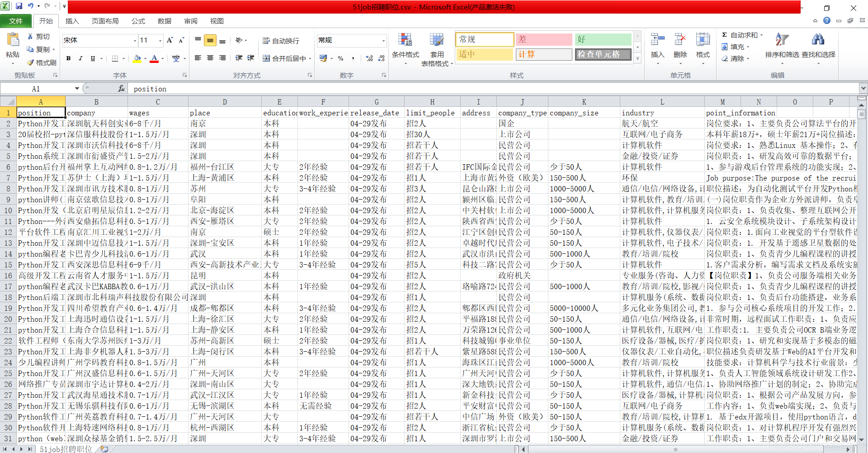
Task: Click the fill color paint bucket icon
Action: pyautogui.click(x=137, y=58)
